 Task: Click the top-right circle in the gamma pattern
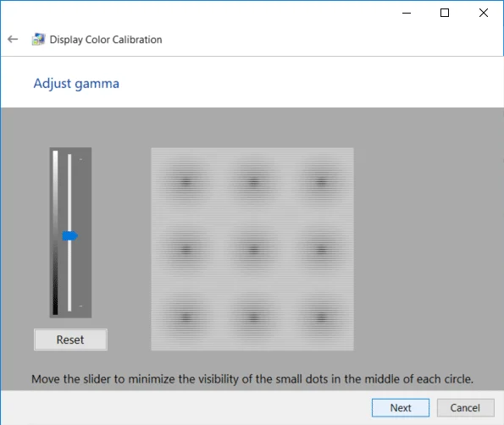(321, 182)
